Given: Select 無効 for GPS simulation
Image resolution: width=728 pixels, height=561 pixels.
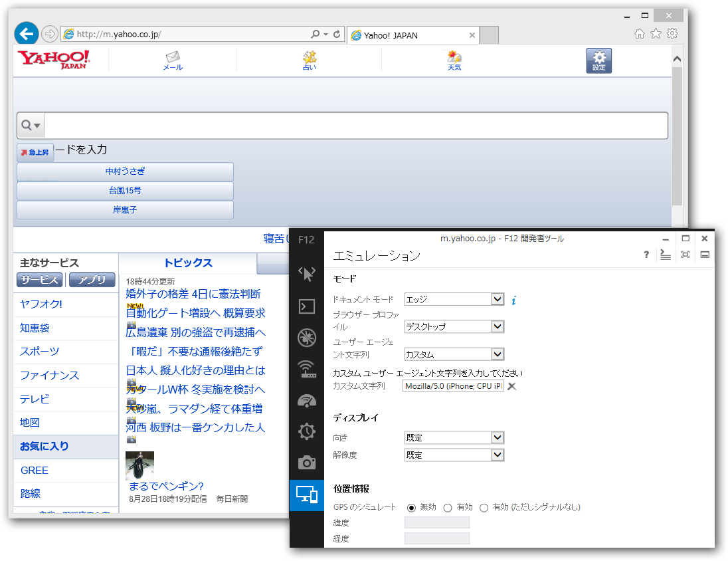Looking at the screenshot, I should pos(410,506).
